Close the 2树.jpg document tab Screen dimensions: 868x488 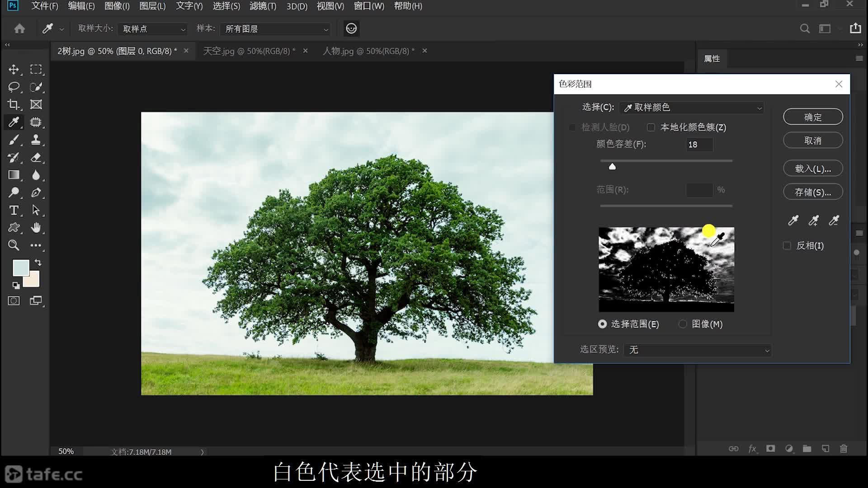tap(186, 51)
